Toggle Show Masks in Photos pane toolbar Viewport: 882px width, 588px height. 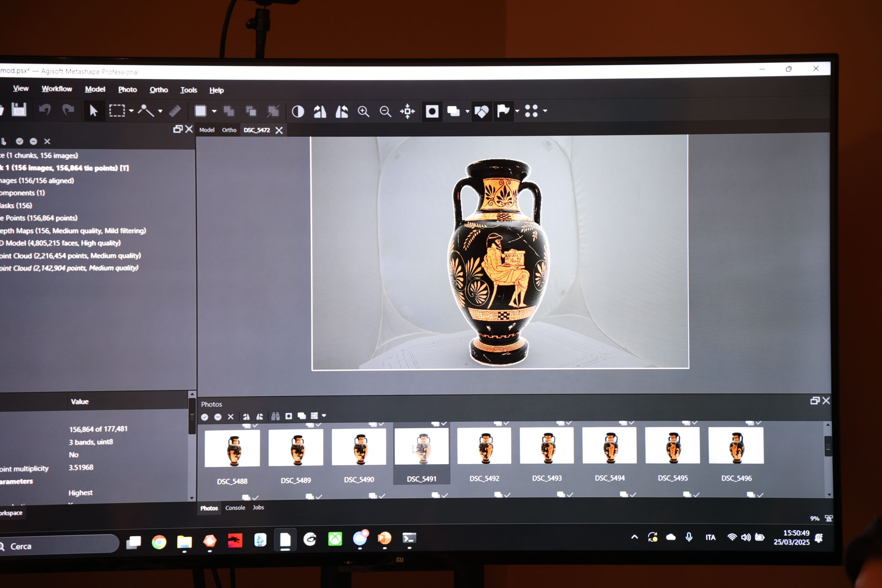[289, 416]
